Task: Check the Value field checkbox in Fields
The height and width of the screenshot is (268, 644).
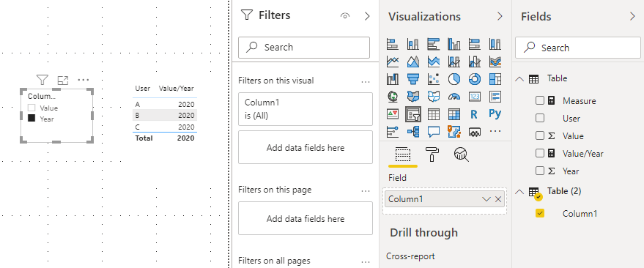Action: pos(540,136)
